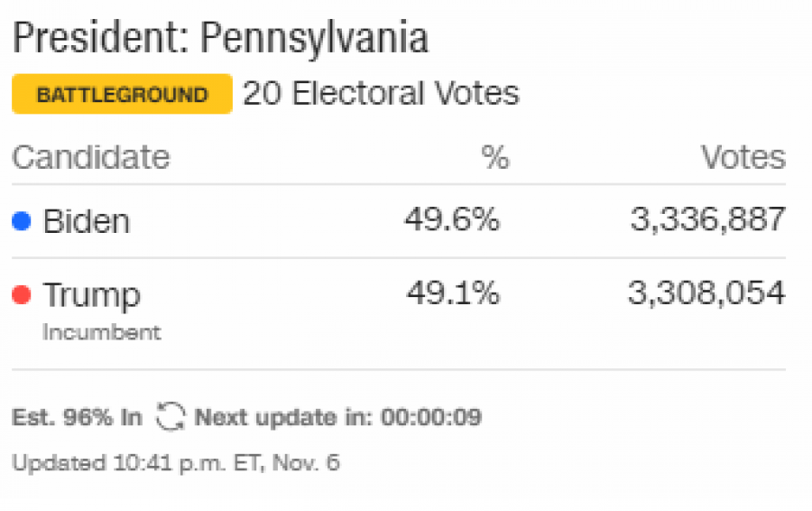Click the 20 Electoral Votes text
This screenshot has height=511, width=812.
[381, 94]
